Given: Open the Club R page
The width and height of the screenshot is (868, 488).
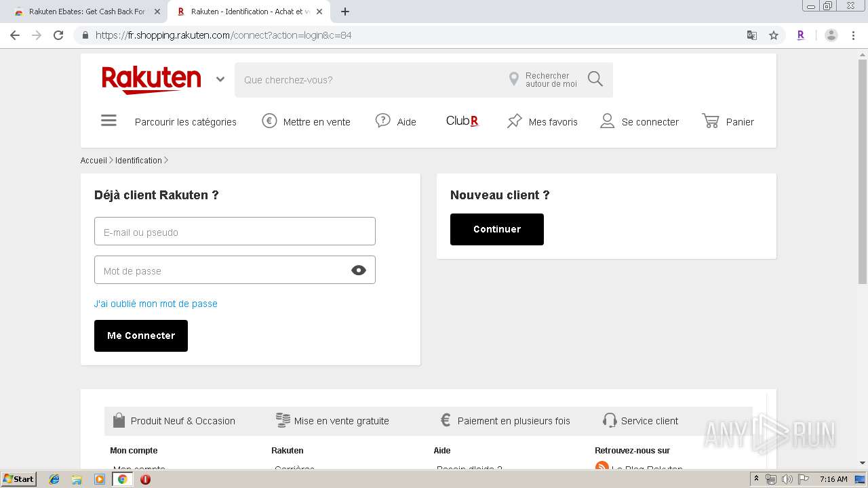Looking at the screenshot, I should point(462,121).
